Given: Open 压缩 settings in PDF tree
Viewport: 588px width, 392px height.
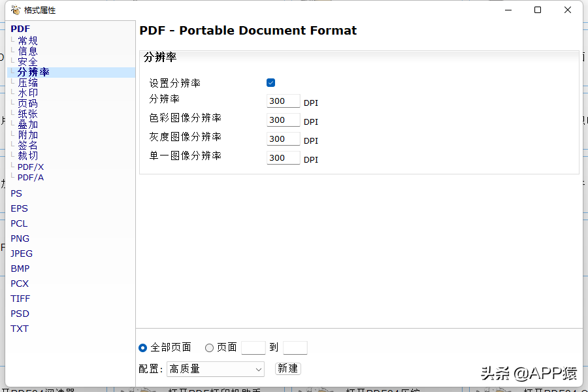Looking at the screenshot, I should pos(28,83).
